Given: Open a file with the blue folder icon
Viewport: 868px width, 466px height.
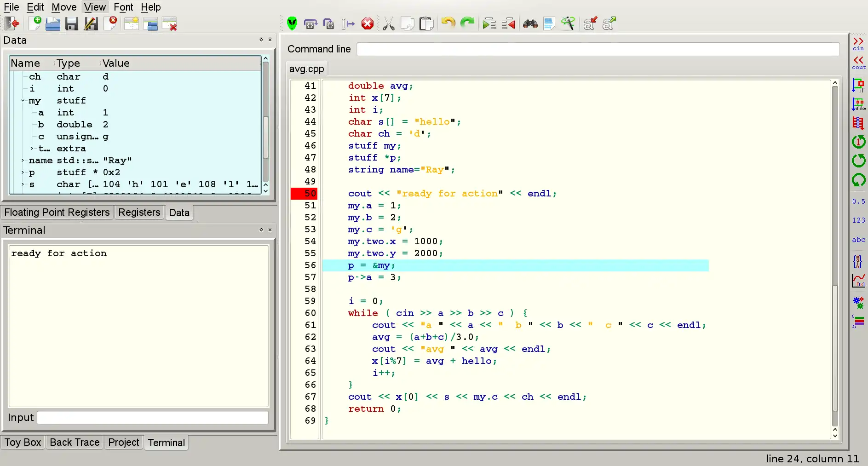Looking at the screenshot, I should click(x=53, y=23).
